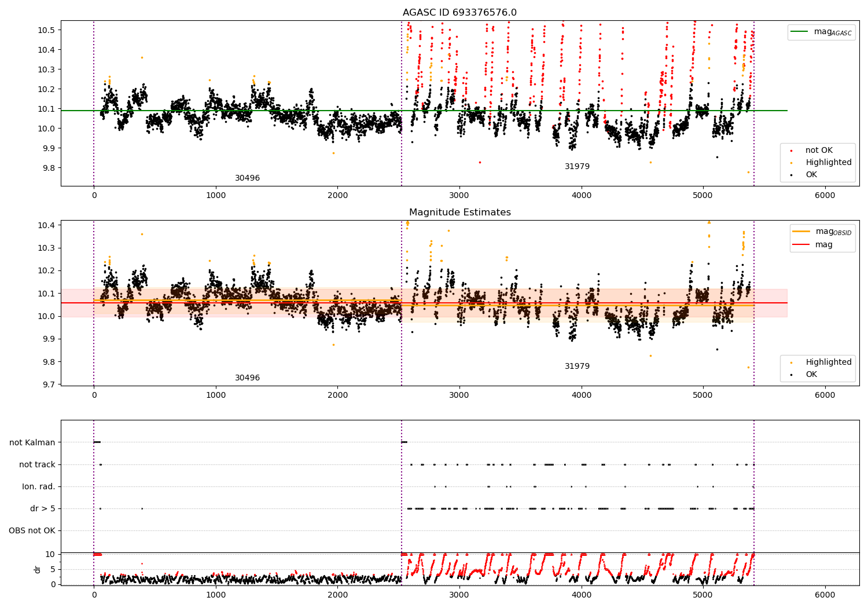Click the 31979 obsid label in top plot
The height and width of the screenshot is (608, 868).
point(577,167)
